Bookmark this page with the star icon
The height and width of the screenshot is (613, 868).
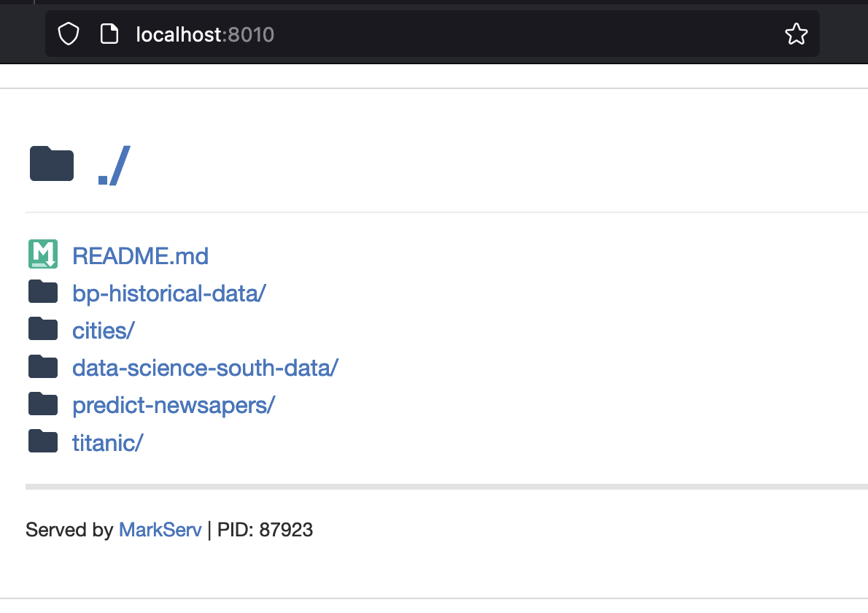coord(796,34)
